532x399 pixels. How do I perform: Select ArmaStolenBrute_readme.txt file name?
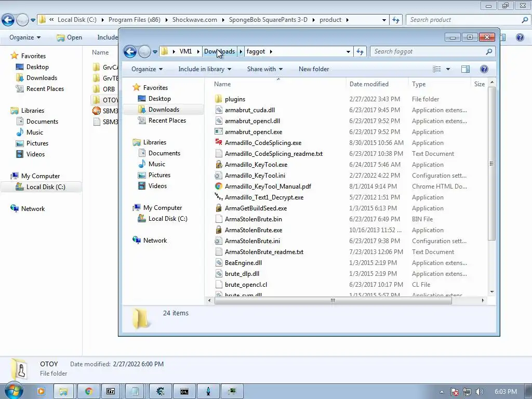click(264, 252)
